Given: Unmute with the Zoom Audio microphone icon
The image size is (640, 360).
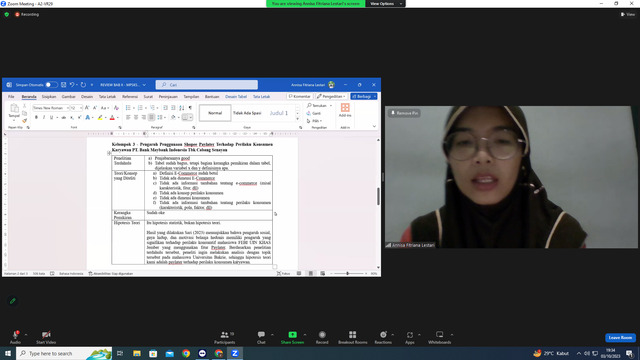Looking at the screenshot, I should 15,335.
